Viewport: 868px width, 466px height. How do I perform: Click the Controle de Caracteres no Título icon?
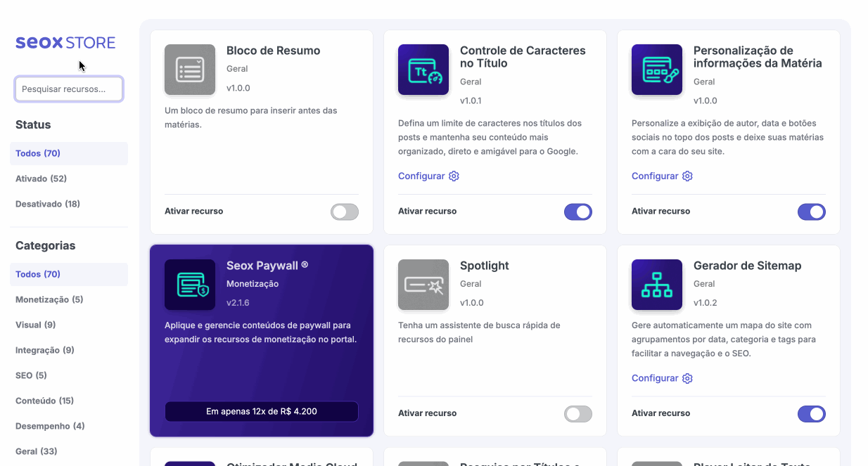423,70
